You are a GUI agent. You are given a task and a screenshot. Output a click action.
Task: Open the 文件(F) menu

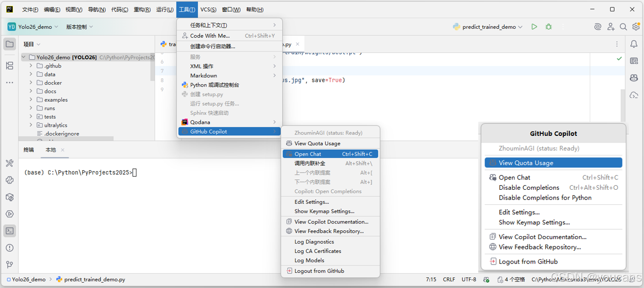[30, 9]
